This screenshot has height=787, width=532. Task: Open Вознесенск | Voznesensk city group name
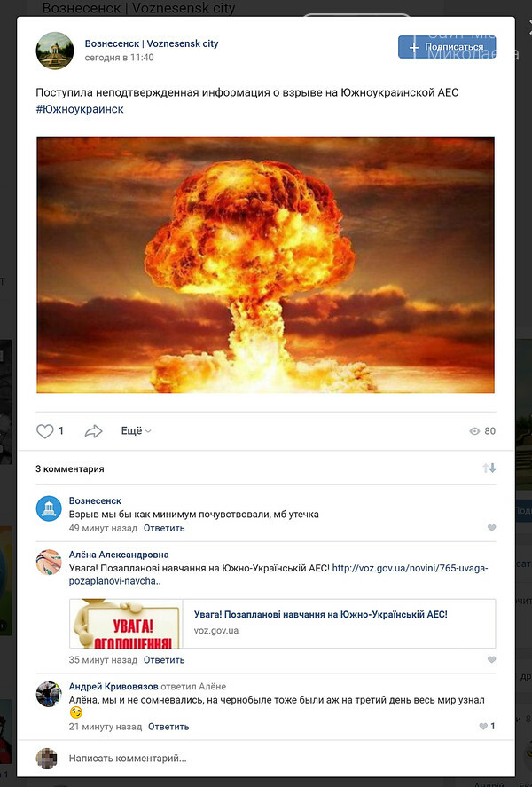[x=152, y=43]
